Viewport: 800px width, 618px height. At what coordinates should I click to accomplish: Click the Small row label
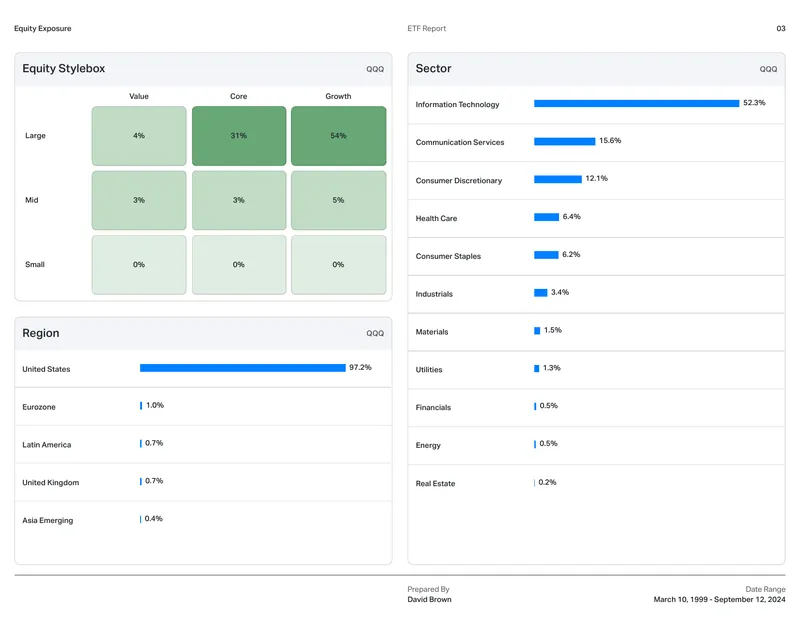(35, 264)
